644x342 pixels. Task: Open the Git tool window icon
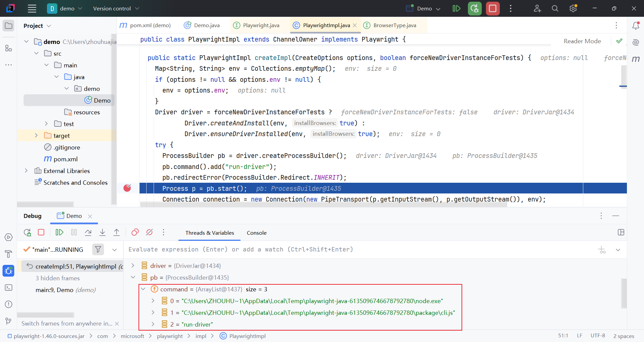[x=9, y=321]
